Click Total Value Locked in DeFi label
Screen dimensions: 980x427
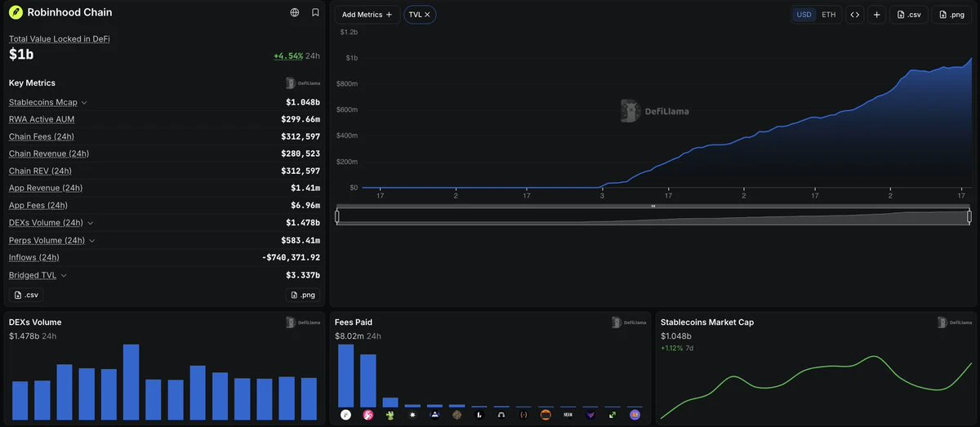tap(59, 39)
